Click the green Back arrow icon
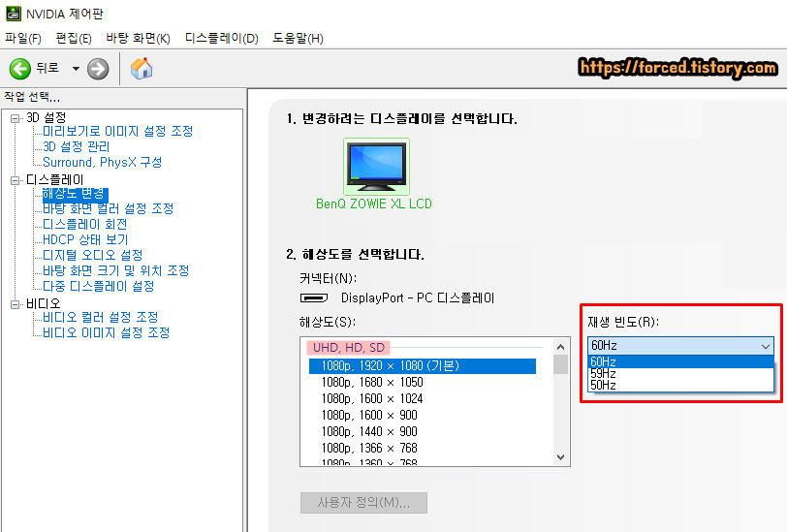 click(20, 69)
